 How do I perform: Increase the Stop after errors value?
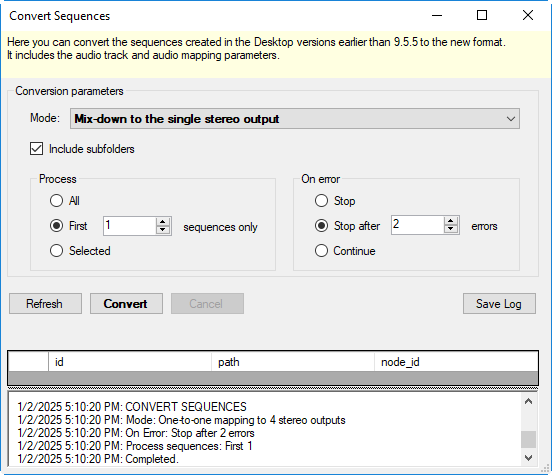(451, 221)
